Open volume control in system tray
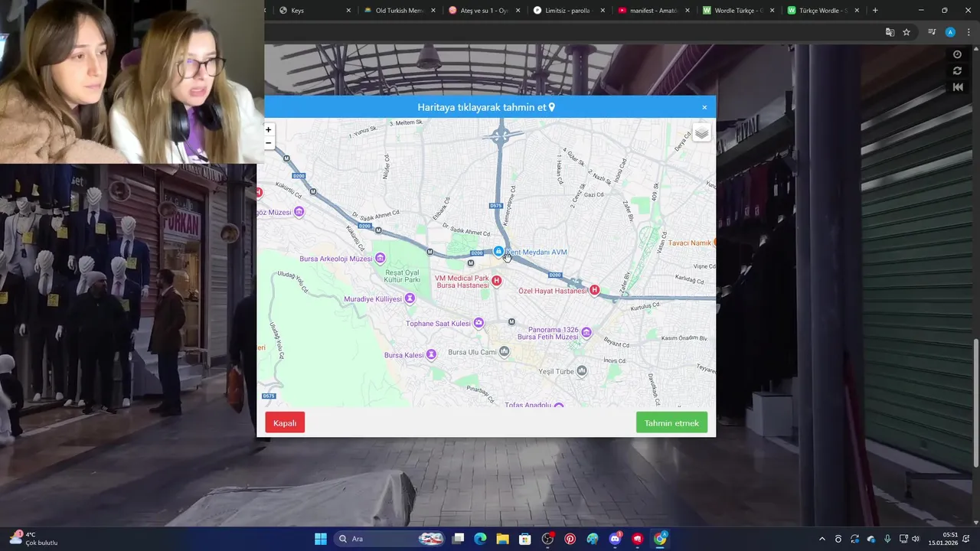 (x=916, y=539)
